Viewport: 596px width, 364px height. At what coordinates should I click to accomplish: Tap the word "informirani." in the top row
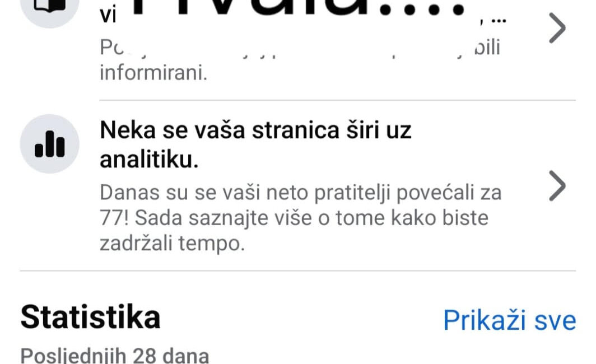point(153,73)
